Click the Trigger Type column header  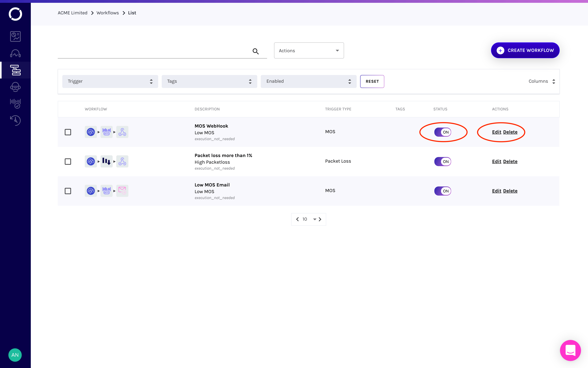click(338, 109)
